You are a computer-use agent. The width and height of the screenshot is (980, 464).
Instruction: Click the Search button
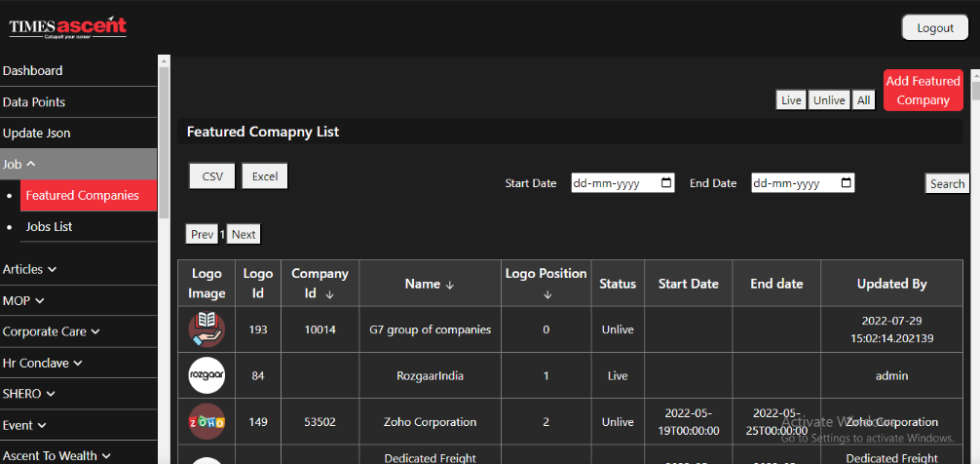tap(947, 183)
